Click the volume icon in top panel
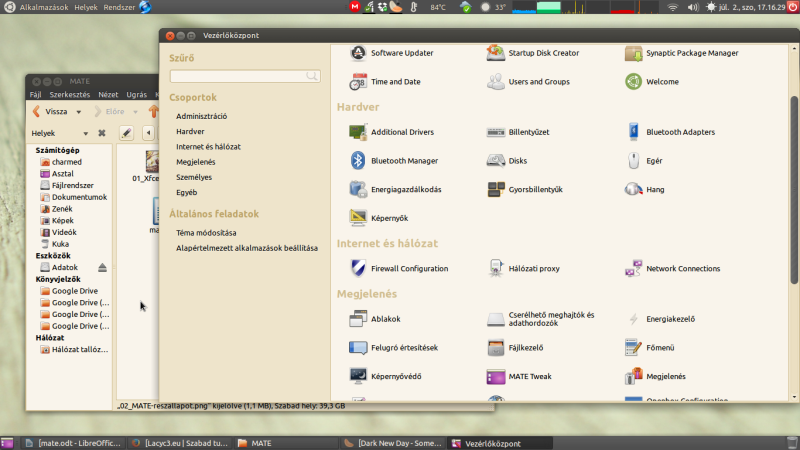800x450 pixels. pos(692,7)
